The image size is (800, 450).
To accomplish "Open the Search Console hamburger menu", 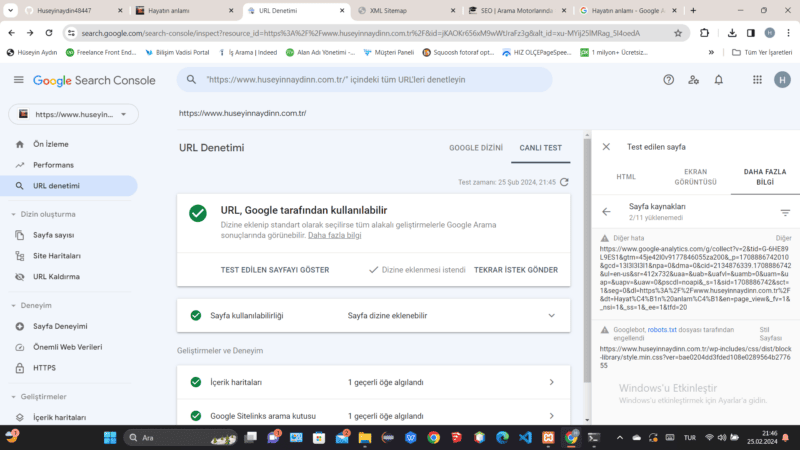I will pyautogui.click(x=18, y=79).
